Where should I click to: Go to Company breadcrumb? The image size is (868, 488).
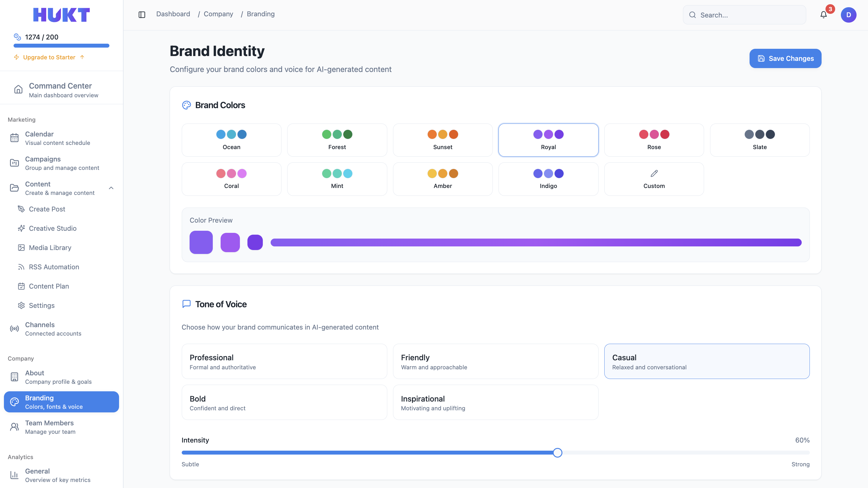pyautogui.click(x=218, y=14)
